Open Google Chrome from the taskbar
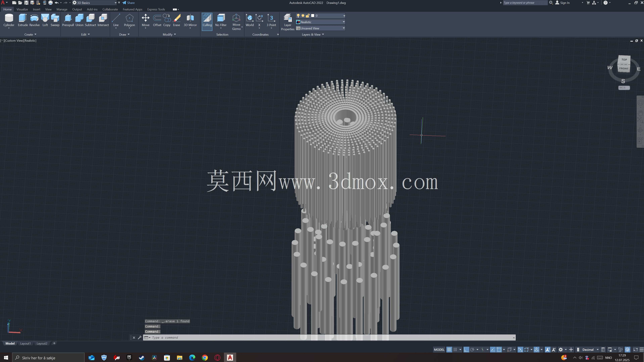This screenshot has width=644, height=362. [205, 358]
